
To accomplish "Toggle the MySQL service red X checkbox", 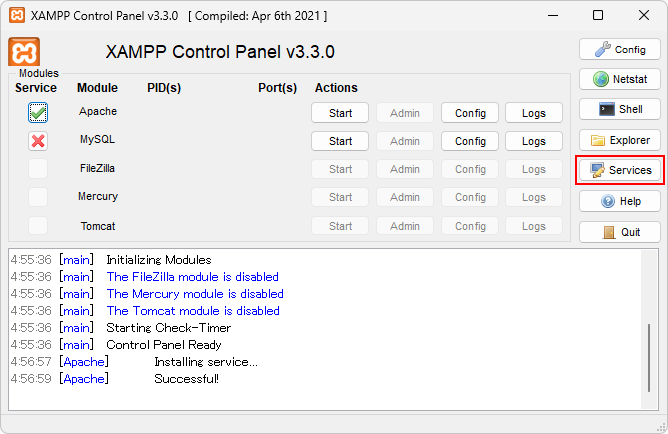I will [x=38, y=141].
